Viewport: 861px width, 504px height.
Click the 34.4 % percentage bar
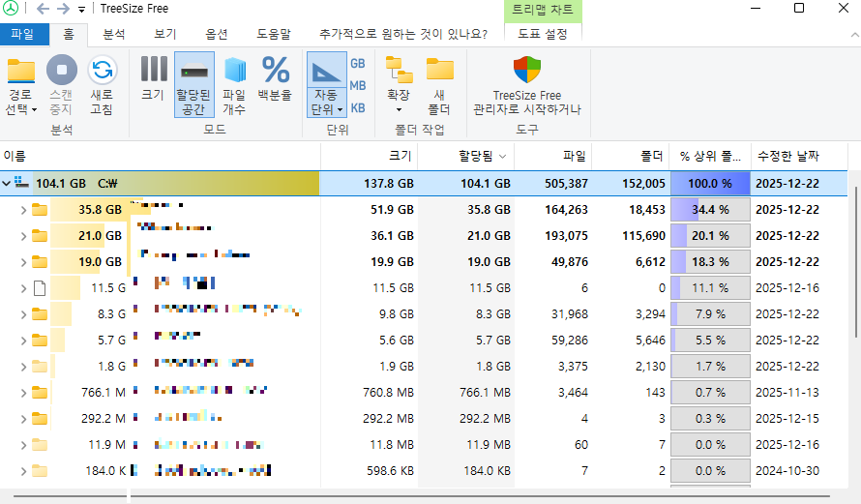coord(710,210)
